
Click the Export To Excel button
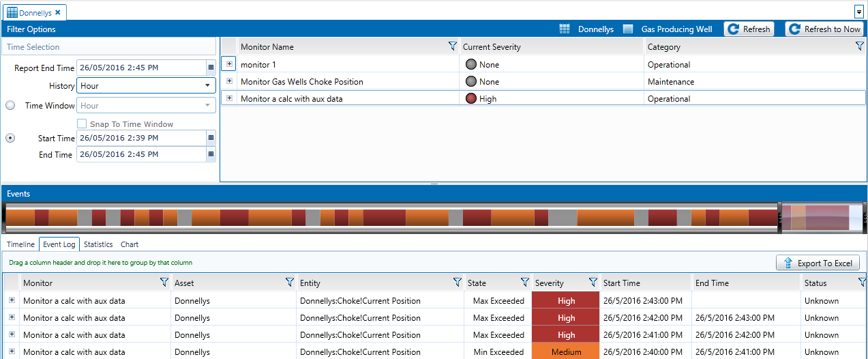[x=818, y=263]
